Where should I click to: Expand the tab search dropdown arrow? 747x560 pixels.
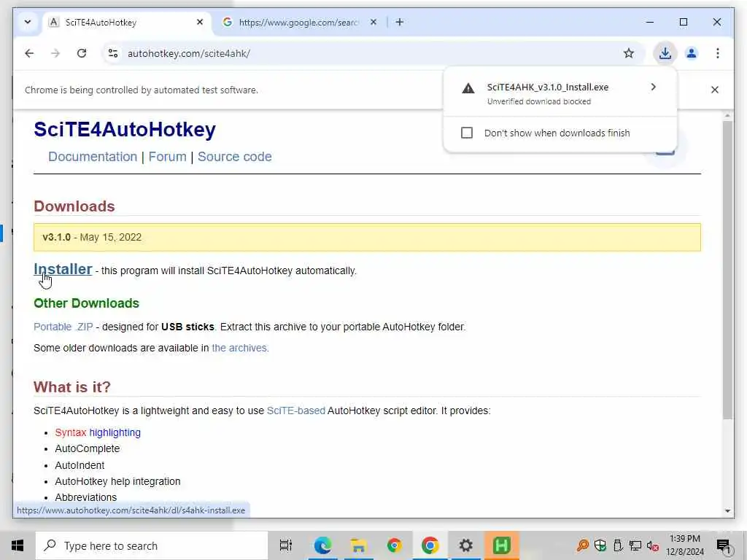[28, 22]
